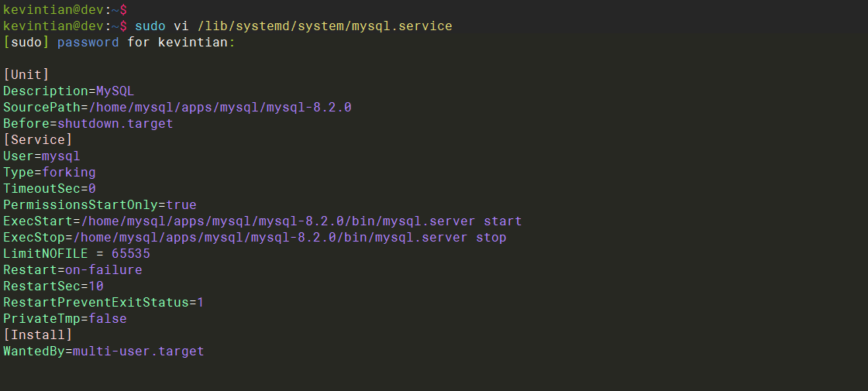The image size is (868, 391).
Task: Click the Description=MySQL line
Action: click(x=68, y=91)
